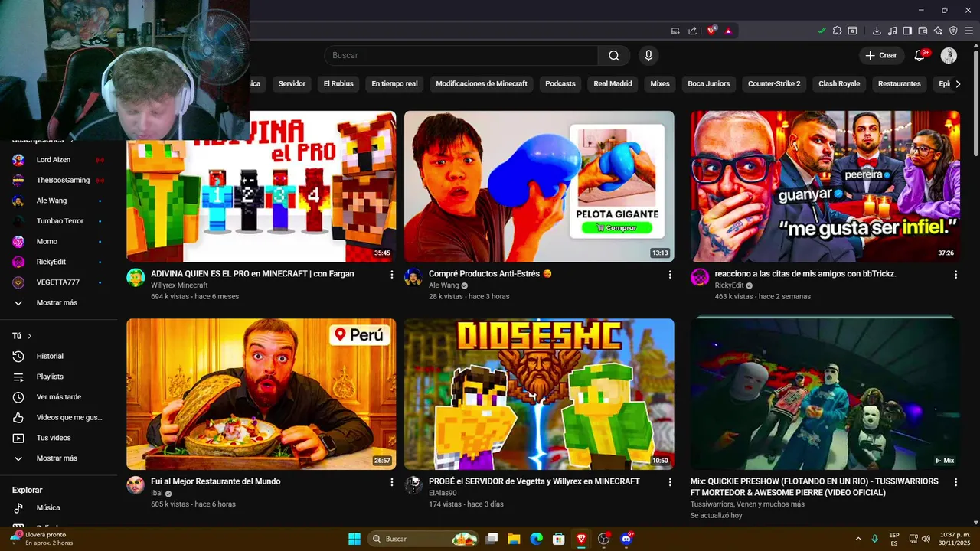
Task: Select the Real Madrid chip
Action: tap(612, 83)
